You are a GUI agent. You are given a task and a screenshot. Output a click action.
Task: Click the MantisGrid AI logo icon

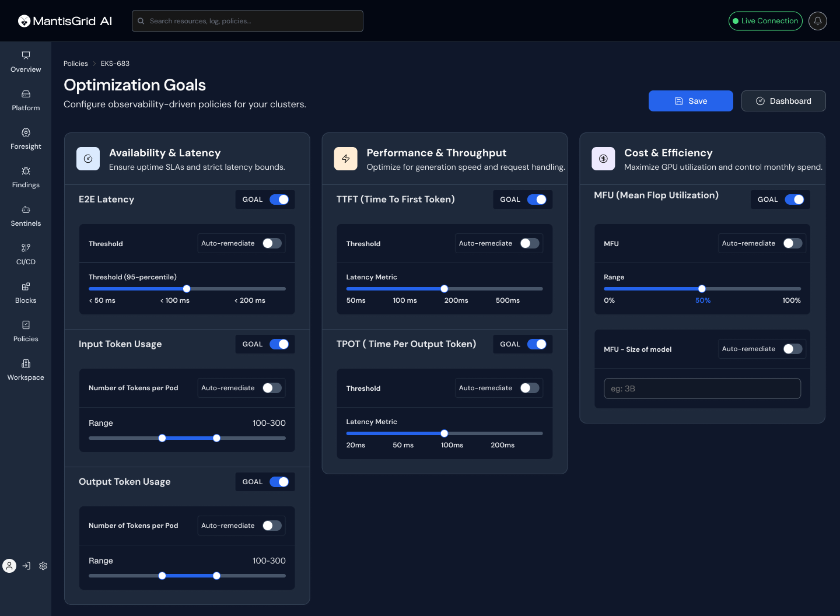[x=24, y=21]
